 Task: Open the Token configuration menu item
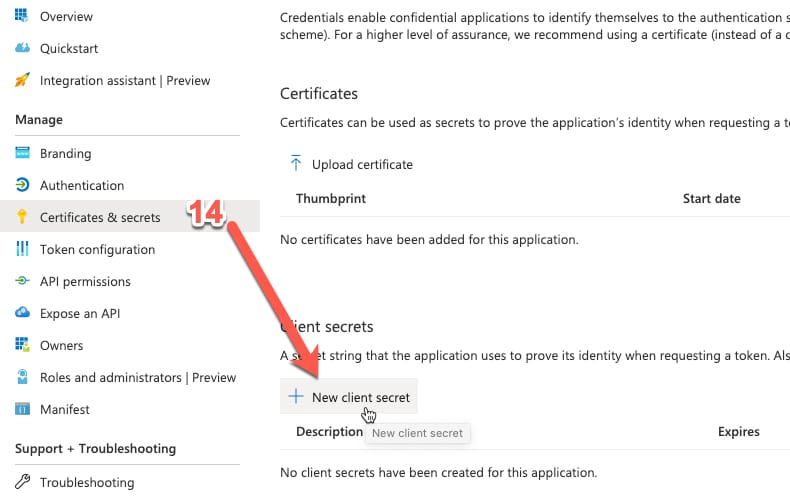click(97, 249)
